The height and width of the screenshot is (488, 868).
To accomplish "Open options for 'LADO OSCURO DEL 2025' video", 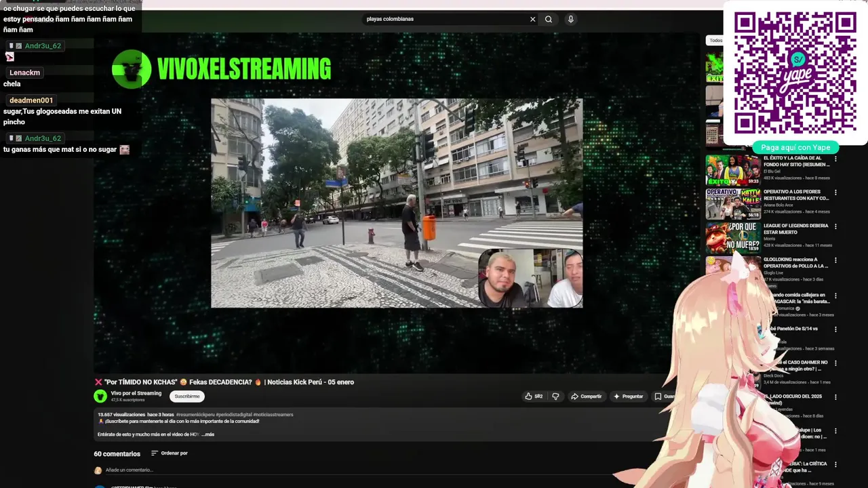I will [x=835, y=396].
